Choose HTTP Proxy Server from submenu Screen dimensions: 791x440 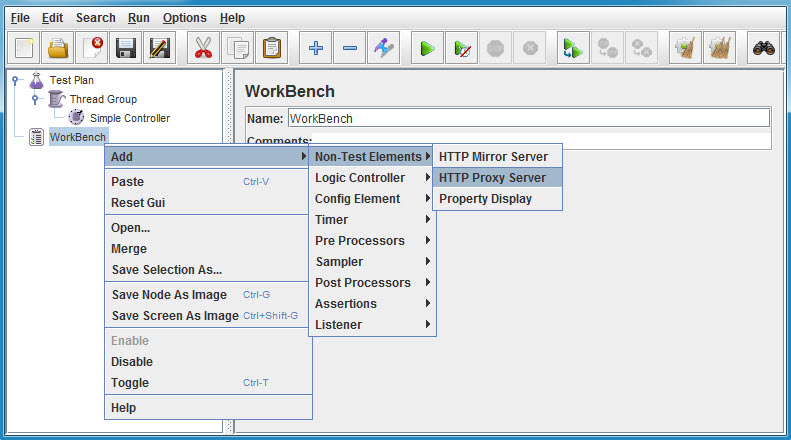(x=497, y=178)
